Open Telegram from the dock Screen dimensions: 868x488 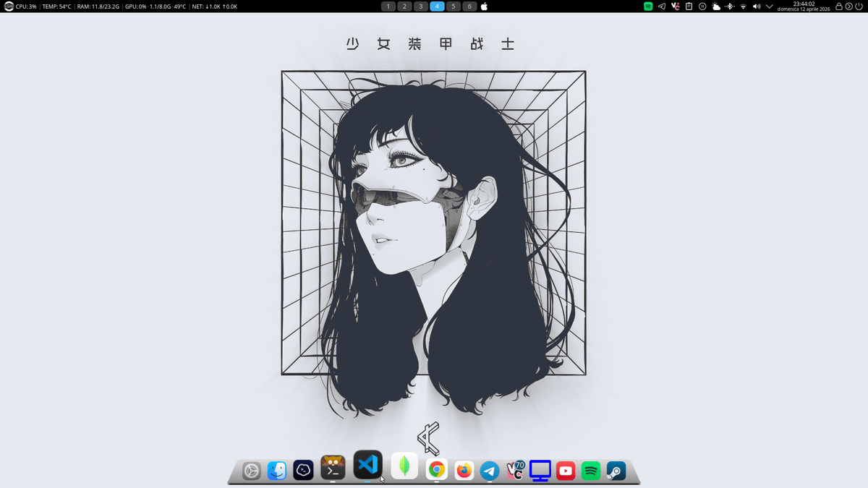click(x=490, y=471)
